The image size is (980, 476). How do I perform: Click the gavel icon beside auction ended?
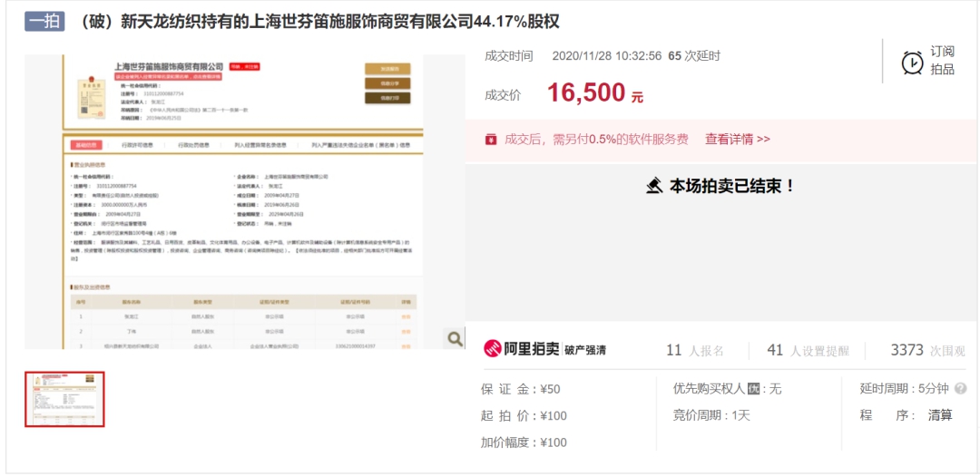[654, 186]
